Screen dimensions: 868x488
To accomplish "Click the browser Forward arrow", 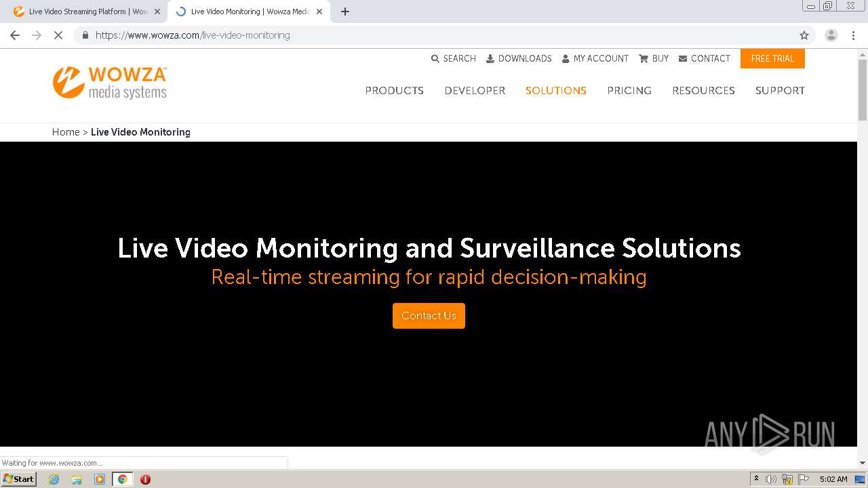I will click(37, 35).
